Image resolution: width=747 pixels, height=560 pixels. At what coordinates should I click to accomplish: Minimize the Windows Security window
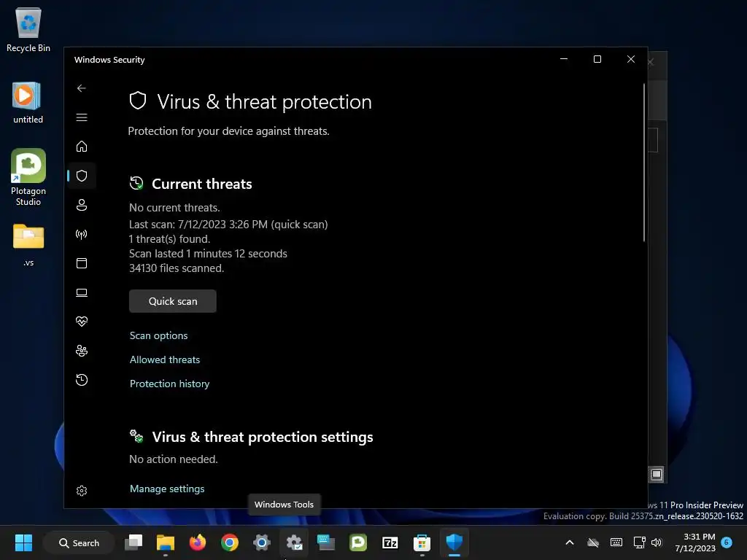564,59
